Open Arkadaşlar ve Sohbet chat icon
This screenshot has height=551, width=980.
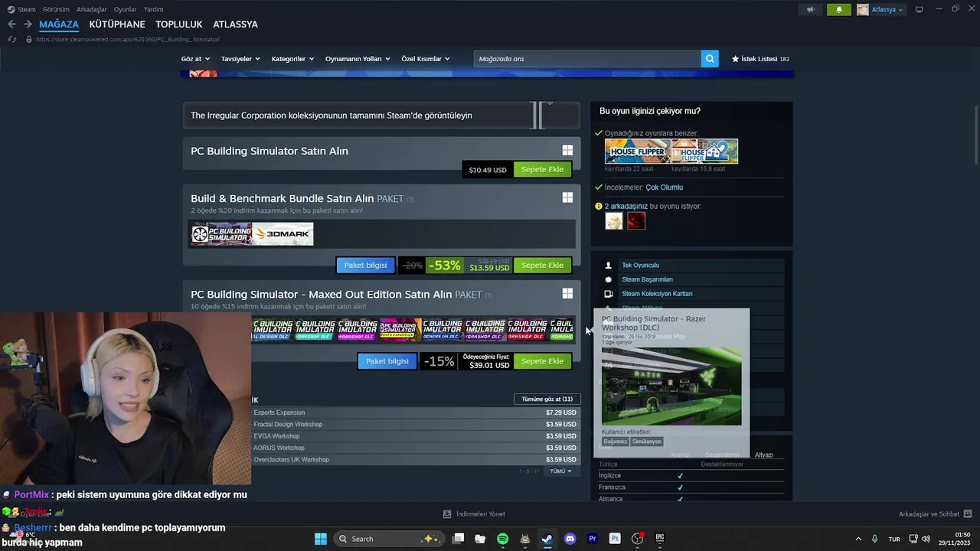pos(968,514)
